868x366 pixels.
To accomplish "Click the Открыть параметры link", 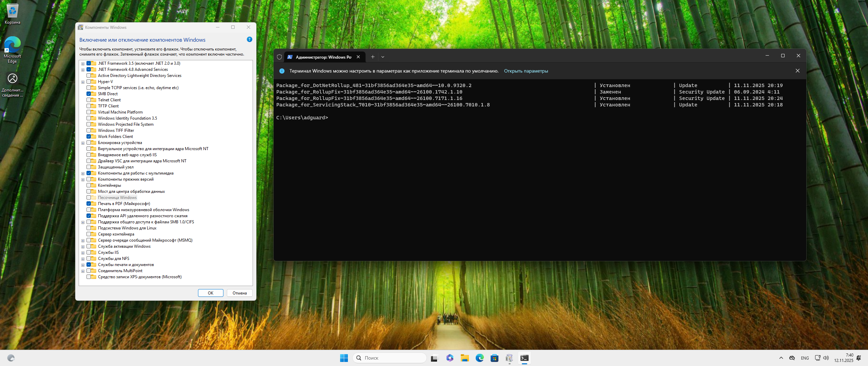I will click(526, 71).
